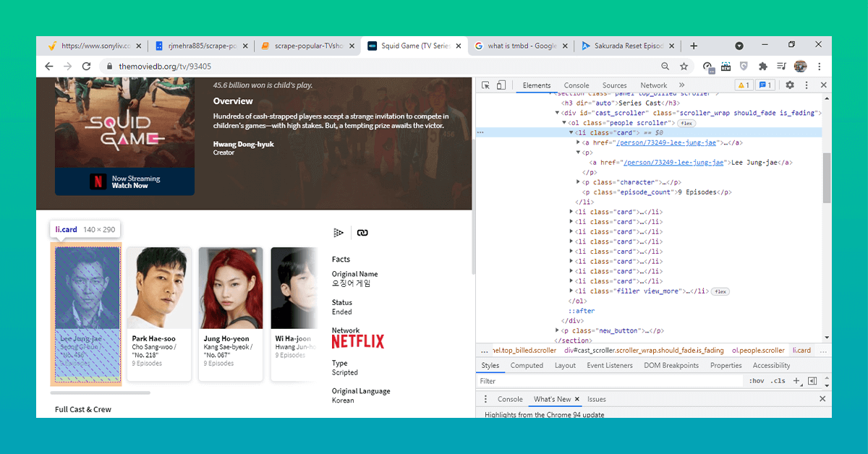Expand the p class character node
The height and width of the screenshot is (454, 868).
(578, 182)
